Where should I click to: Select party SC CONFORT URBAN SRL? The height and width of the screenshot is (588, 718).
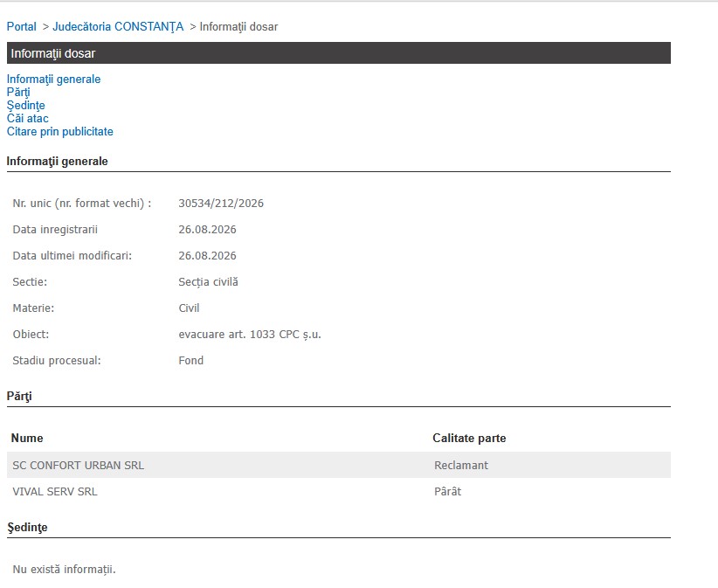click(79, 466)
